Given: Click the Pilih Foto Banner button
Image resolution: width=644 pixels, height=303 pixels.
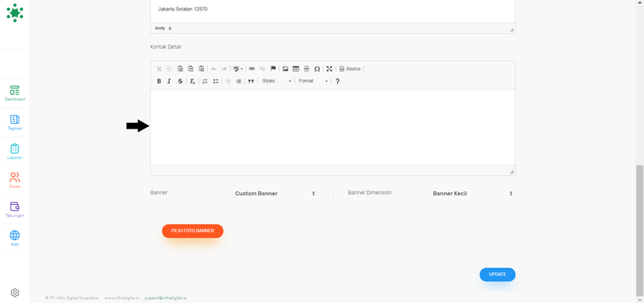Looking at the screenshot, I should (x=192, y=231).
